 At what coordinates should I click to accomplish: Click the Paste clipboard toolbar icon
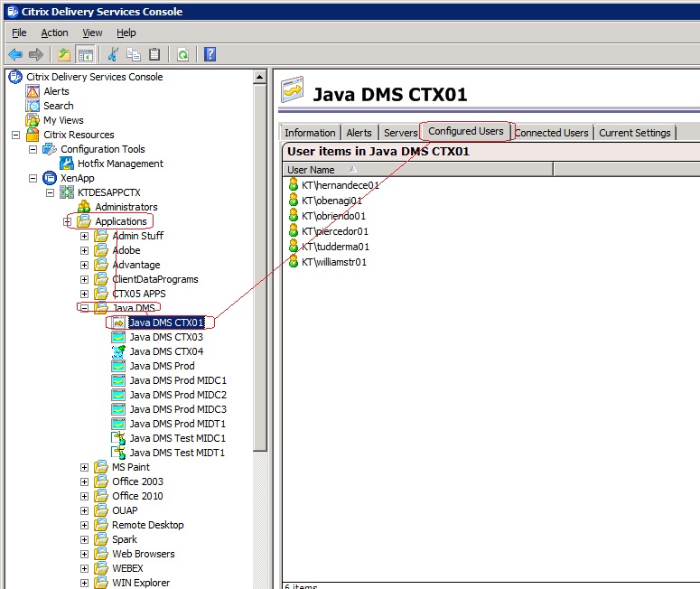(x=154, y=55)
